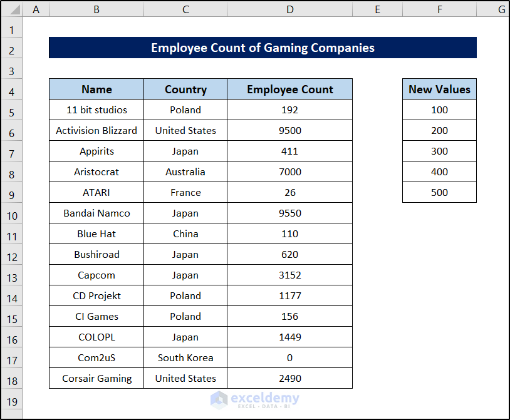Image resolution: width=510 pixels, height=420 pixels.
Task: Select the cell with Com2uS count 0
Action: tap(290, 357)
